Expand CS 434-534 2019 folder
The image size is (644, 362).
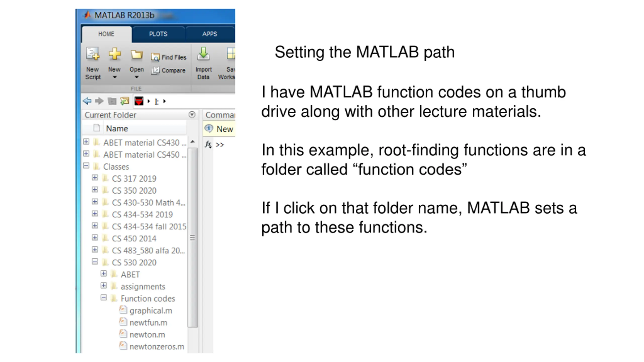point(95,214)
